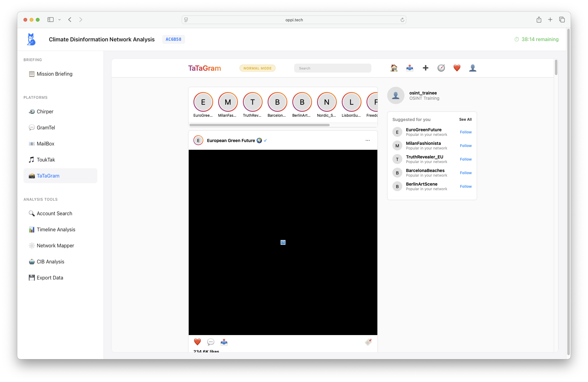Open comments with the speech bubble icon
588x382 pixels.
coord(211,342)
